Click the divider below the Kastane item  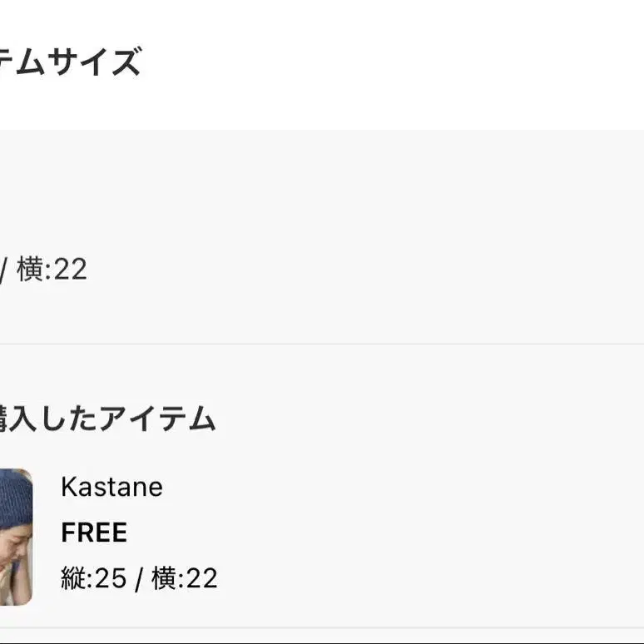(322, 628)
